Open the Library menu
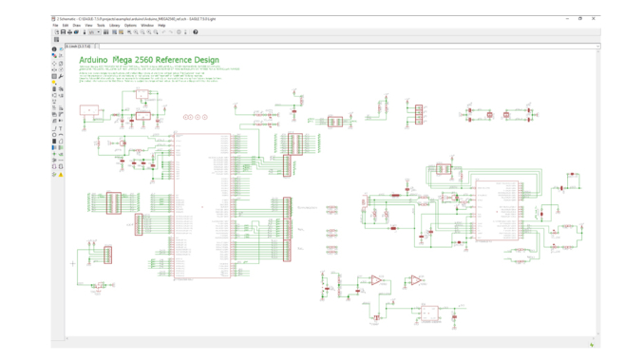Viewport: 644px width, 362px height. [x=115, y=26]
